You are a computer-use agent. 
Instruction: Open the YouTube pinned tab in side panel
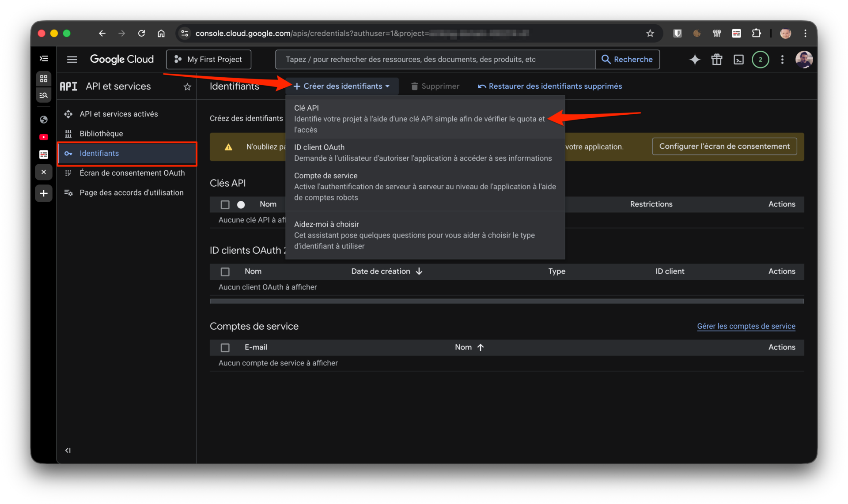point(44,137)
